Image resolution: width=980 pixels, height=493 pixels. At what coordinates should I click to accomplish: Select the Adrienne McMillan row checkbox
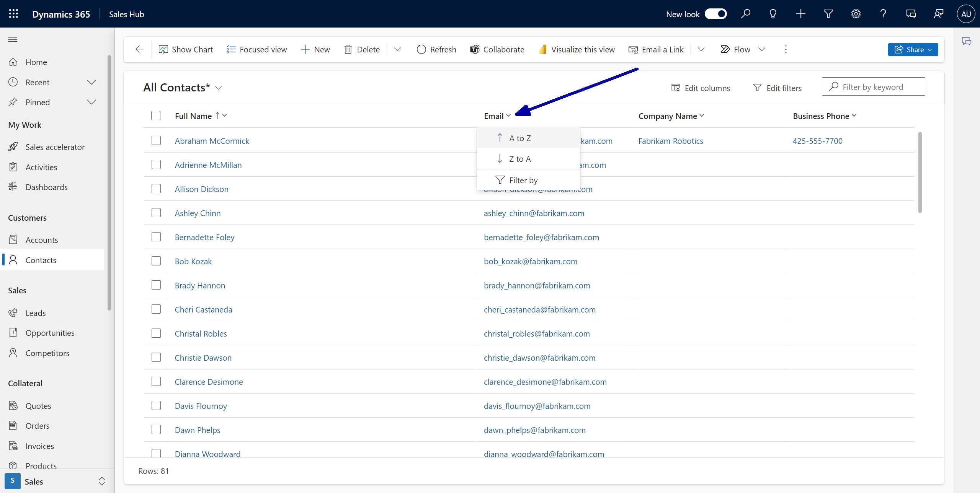click(156, 164)
